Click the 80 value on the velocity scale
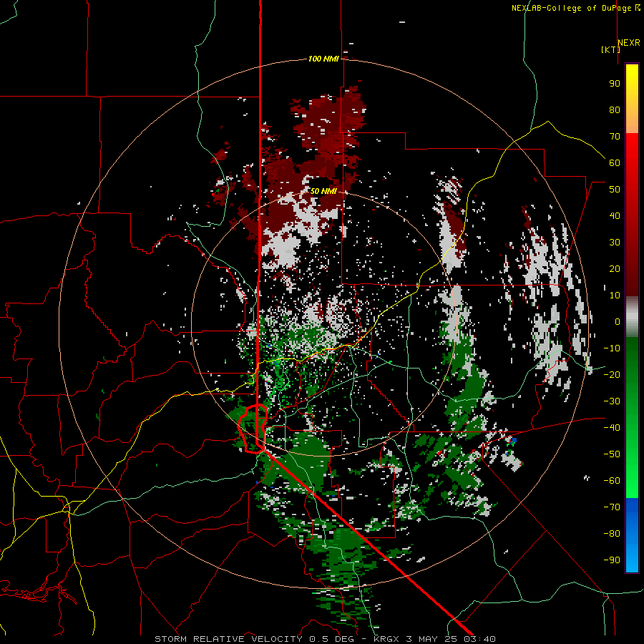 pyautogui.click(x=615, y=109)
